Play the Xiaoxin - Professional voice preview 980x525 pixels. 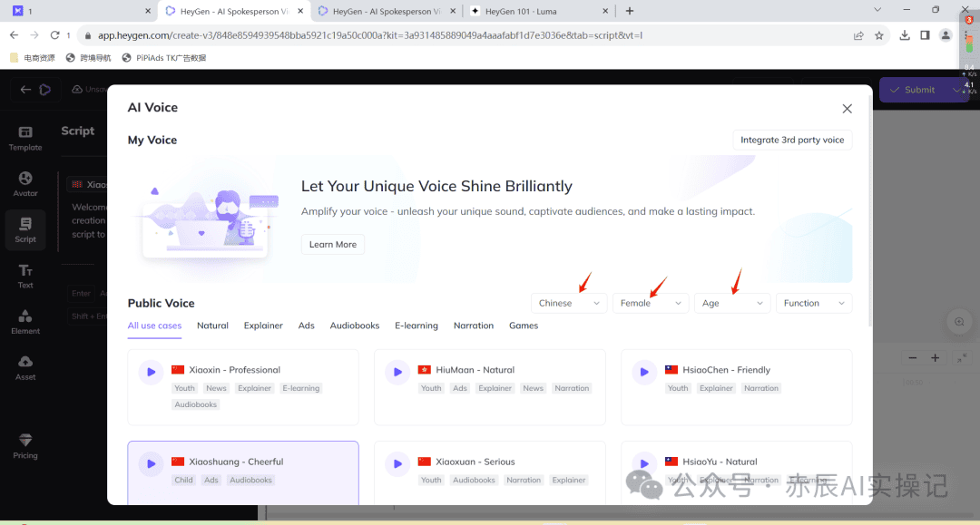(151, 372)
